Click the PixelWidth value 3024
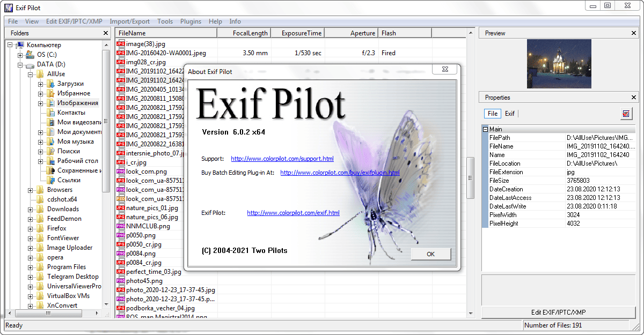 coord(574,214)
